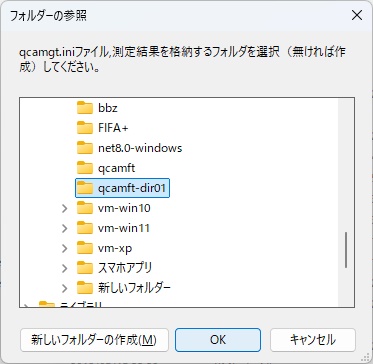
Task: Select the スマホアプリ folder icon
Action: pos(85,268)
